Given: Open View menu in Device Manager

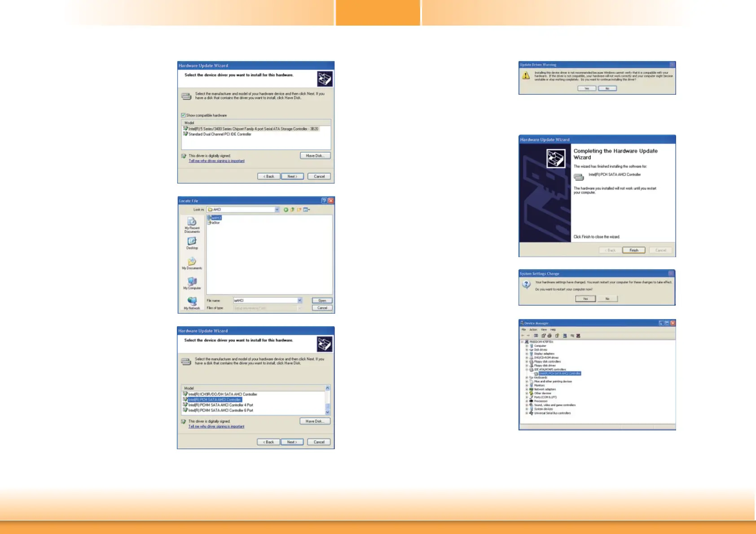Looking at the screenshot, I should pos(544,329).
